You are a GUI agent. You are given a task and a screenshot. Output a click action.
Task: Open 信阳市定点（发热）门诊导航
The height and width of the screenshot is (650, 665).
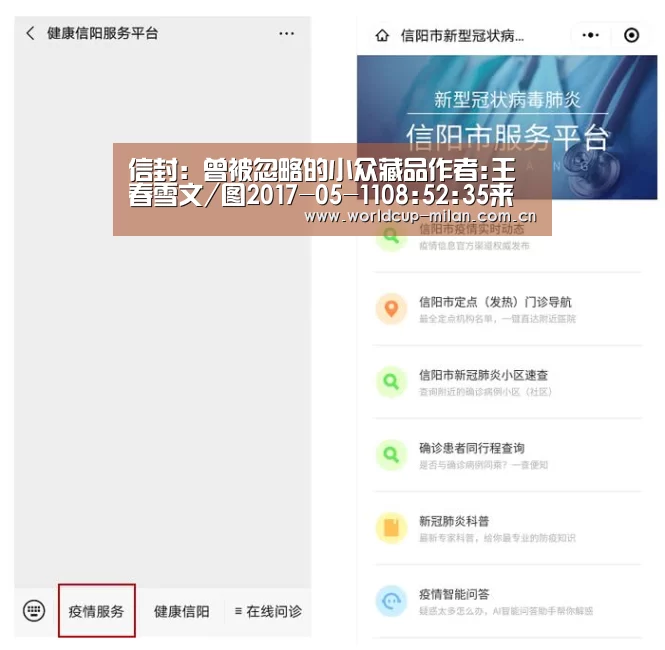coord(507,310)
